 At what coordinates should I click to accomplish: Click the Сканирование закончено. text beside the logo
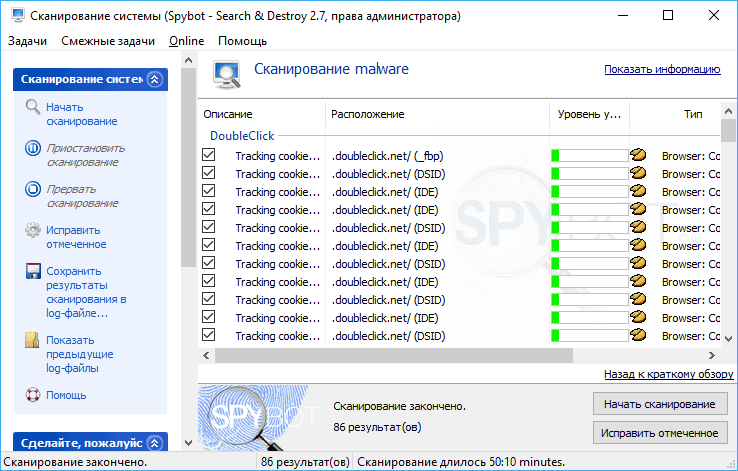coord(400,406)
